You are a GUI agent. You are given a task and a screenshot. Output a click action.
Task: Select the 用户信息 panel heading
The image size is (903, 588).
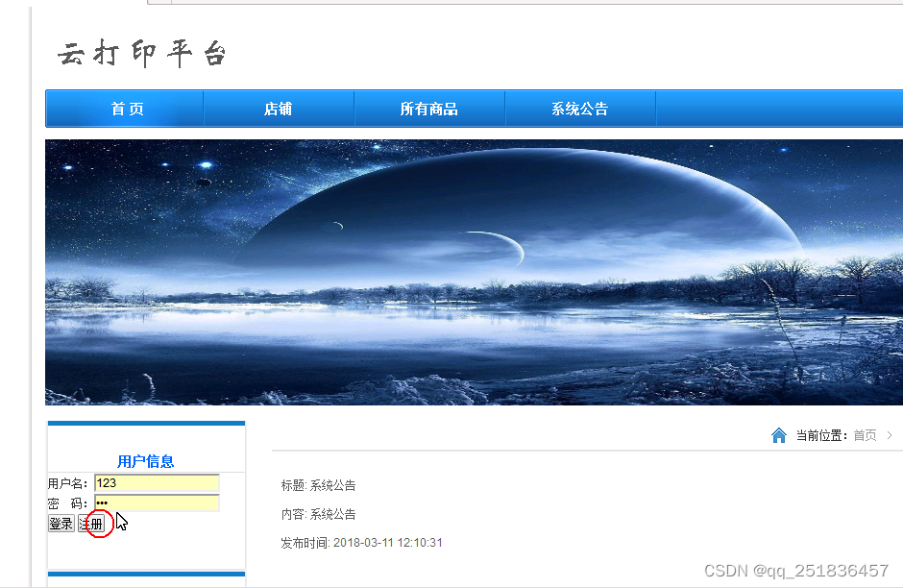coord(146,461)
